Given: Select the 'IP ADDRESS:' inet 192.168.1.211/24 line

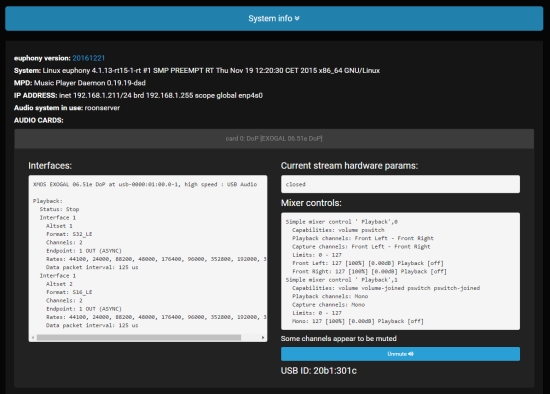Looking at the screenshot, I should 138,95.
